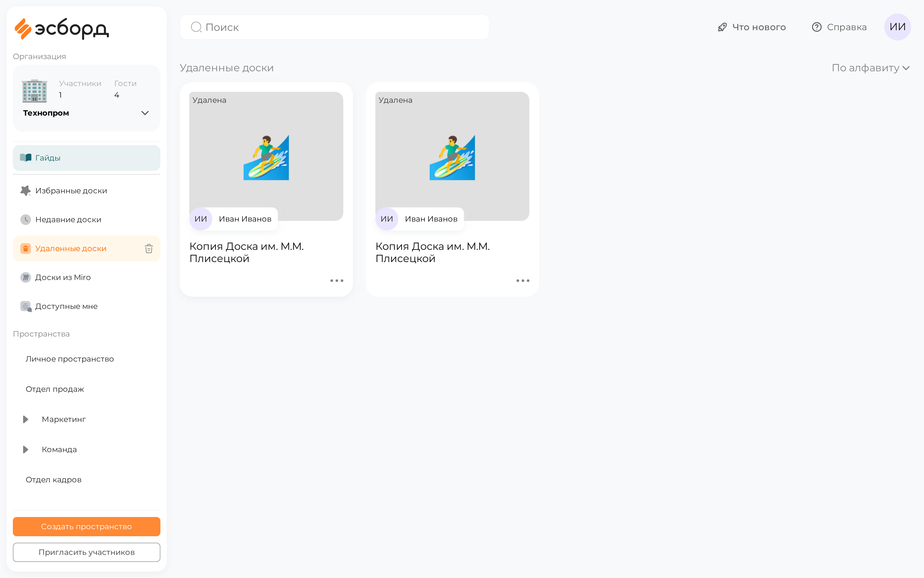The image size is (924, 578).
Task: Select Отдел продаж space
Action: point(55,389)
